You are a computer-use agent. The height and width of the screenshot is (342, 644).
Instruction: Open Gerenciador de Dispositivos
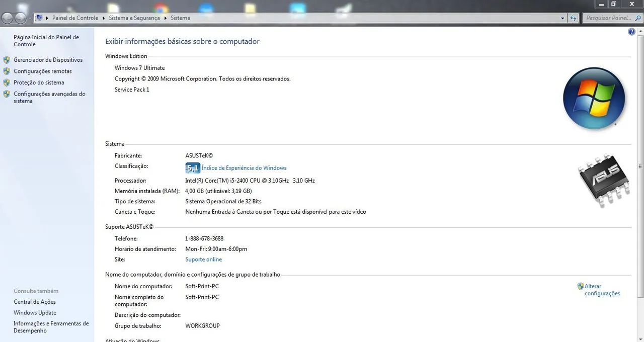(48, 60)
